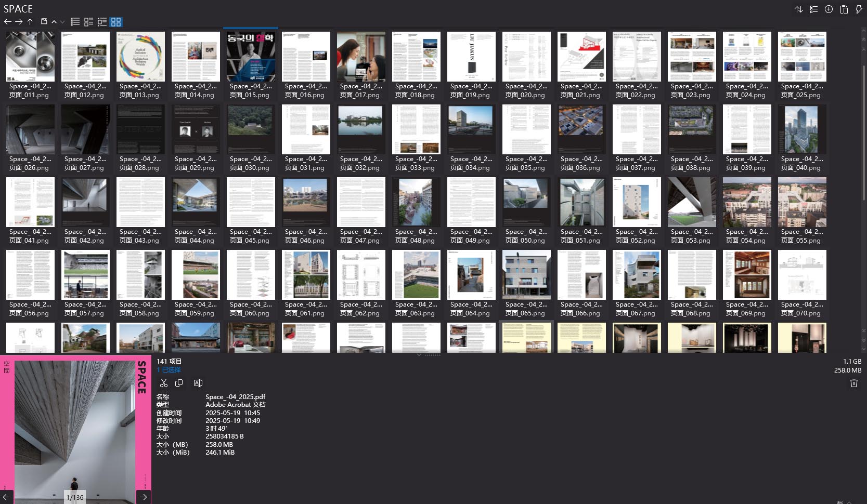Click the paste clipboard icon at top right

pos(844,9)
